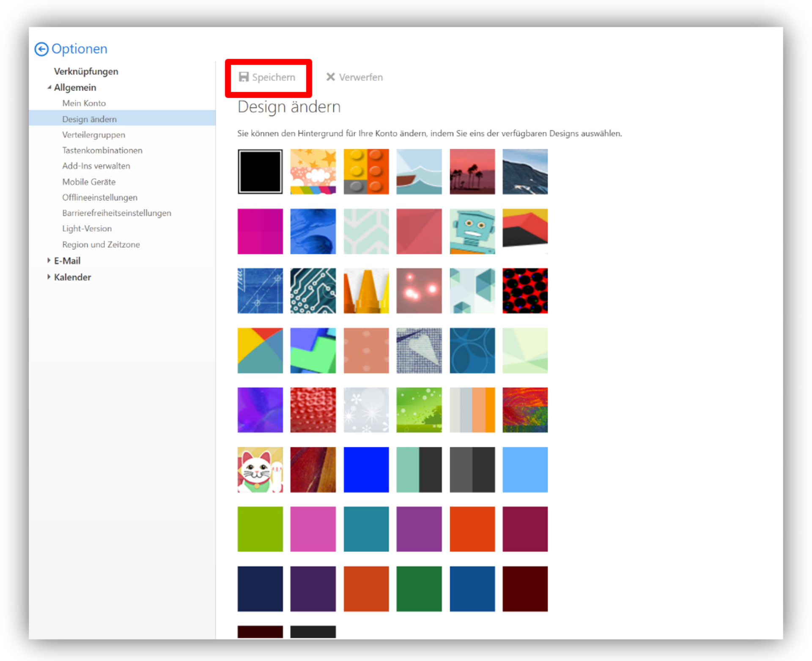
Task: Open Barrierefreiheitseinstellungen
Action: (x=116, y=213)
